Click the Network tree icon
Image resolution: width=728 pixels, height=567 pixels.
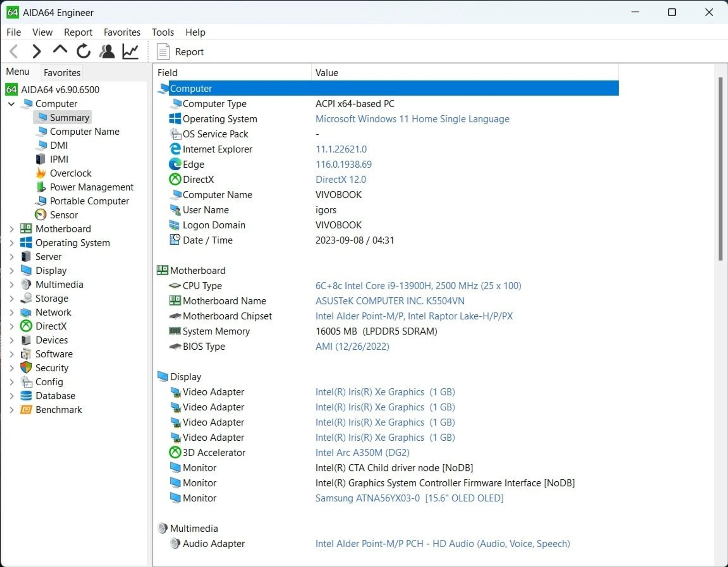tap(26, 312)
